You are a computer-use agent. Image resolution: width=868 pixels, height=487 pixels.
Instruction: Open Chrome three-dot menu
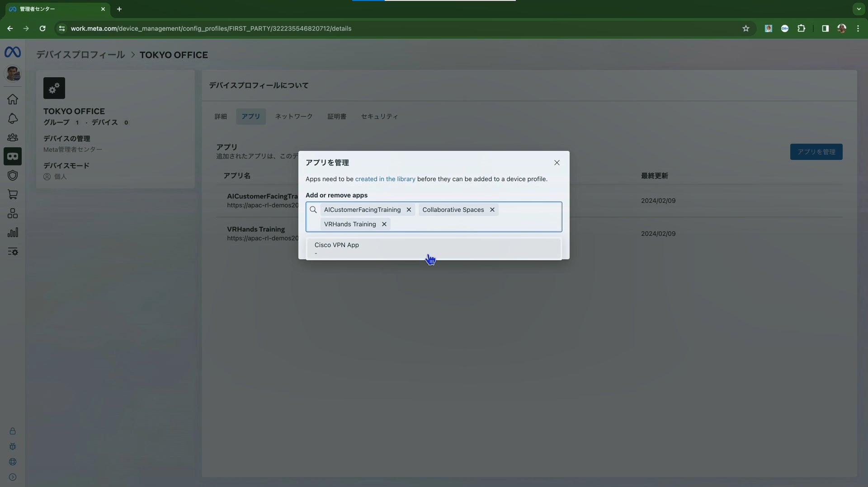click(x=858, y=28)
